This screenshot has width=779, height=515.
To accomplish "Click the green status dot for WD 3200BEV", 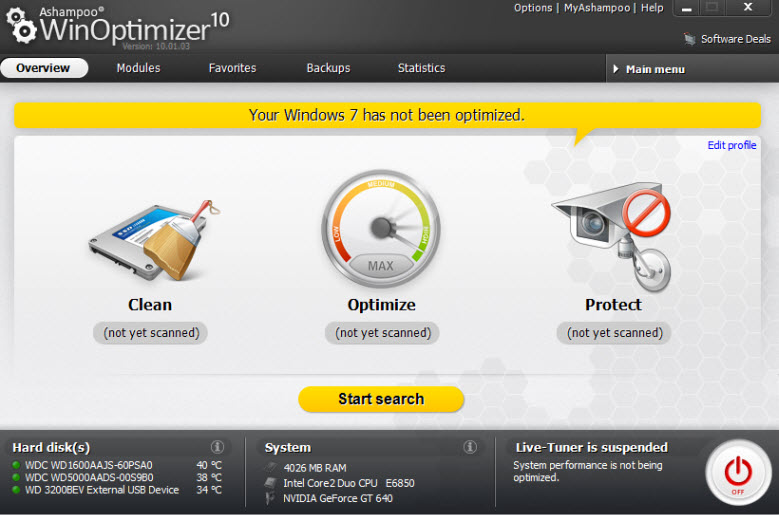I will coord(16,490).
